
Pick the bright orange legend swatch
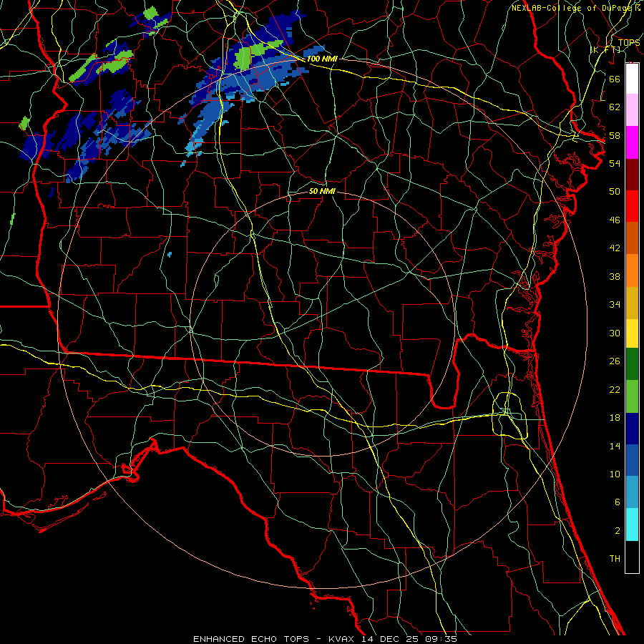tap(632, 270)
